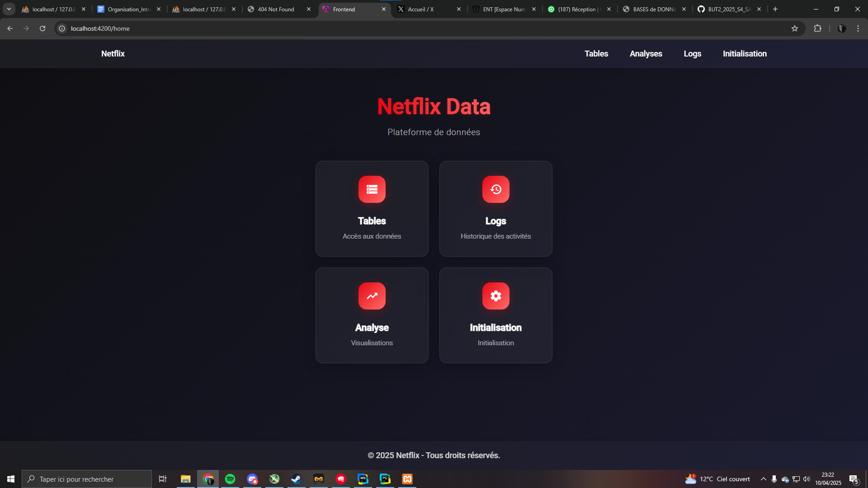Click the Analyse trending chart icon
Image resolution: width=868 pixels, height=488 pixels.
(x=372, y=296)
